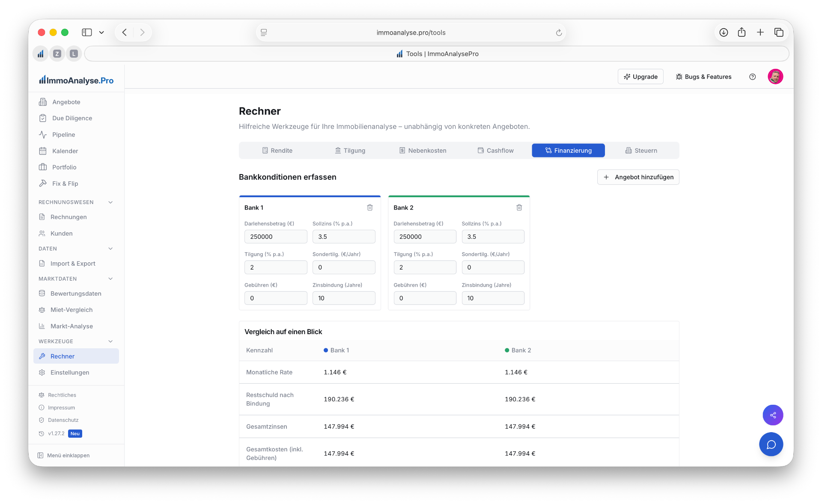Click the Safari address bar
This screenshot has height=504, width=822.
[x=411, y=33]
